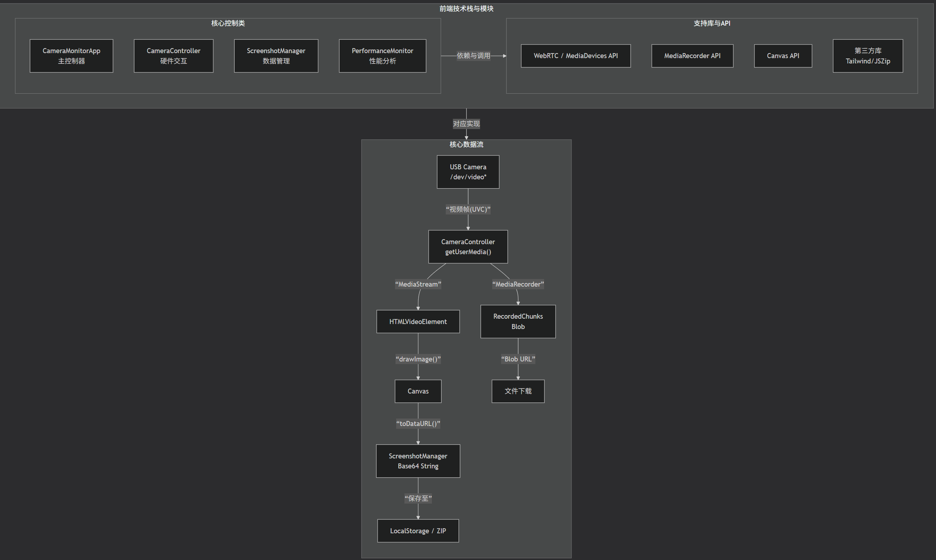Click the ScreenshotManager 数据管理 box
This screenshot has height=560, width=936.
click(276, 56)
